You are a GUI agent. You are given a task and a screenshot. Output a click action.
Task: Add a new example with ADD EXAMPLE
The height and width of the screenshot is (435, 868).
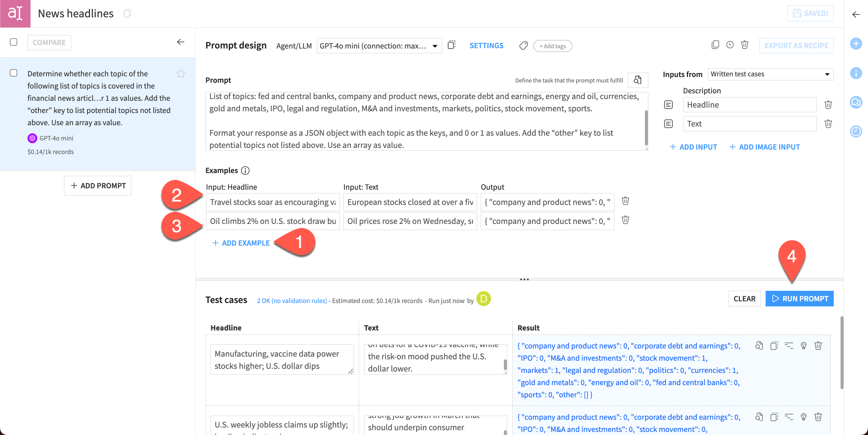pos(241,243)
